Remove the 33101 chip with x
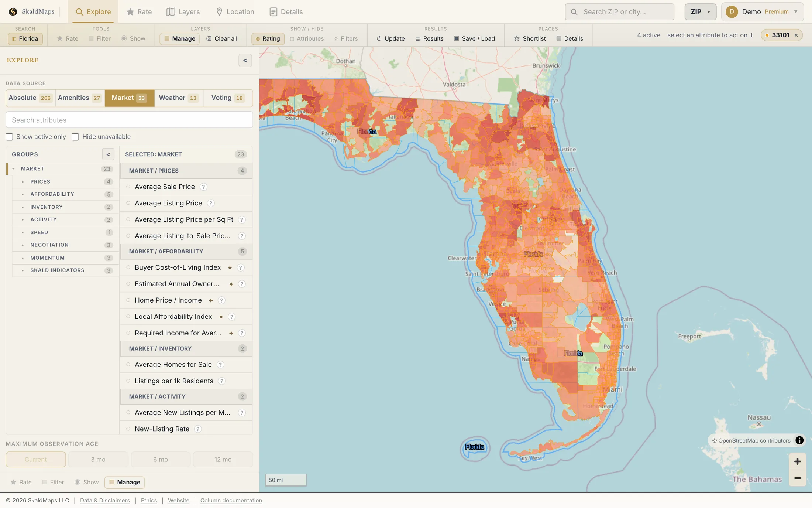 (x=796, y=35)
